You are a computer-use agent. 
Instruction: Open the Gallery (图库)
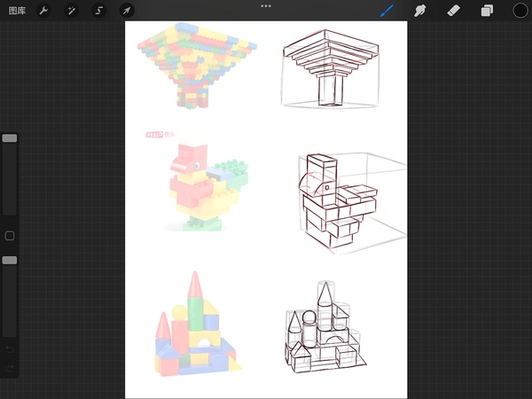point(17,11)
